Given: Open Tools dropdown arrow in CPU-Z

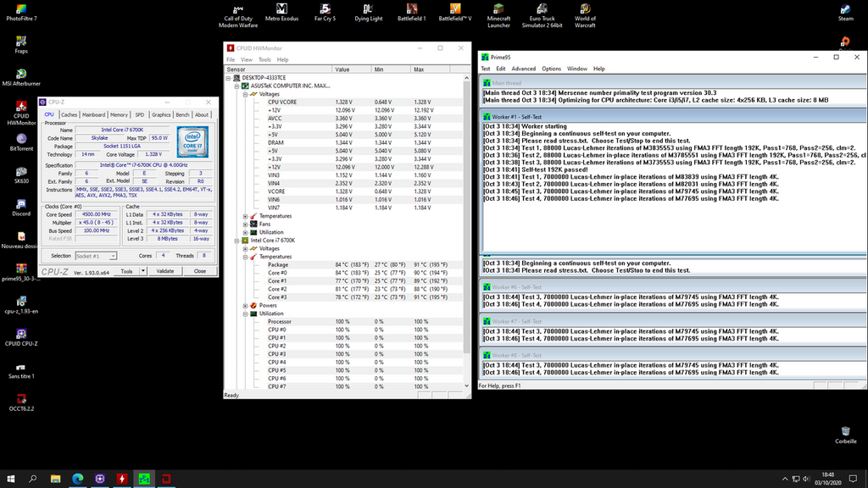Looking at the screenshot, I should (142, 271).
